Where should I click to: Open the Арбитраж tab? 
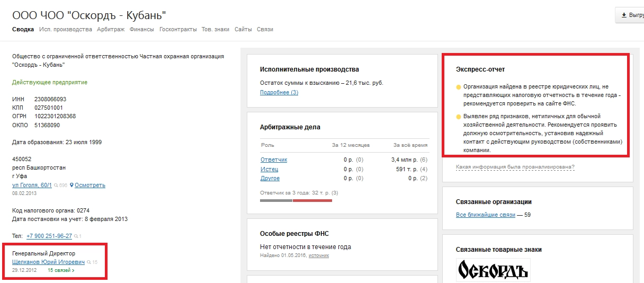click(x=111, y=29)
